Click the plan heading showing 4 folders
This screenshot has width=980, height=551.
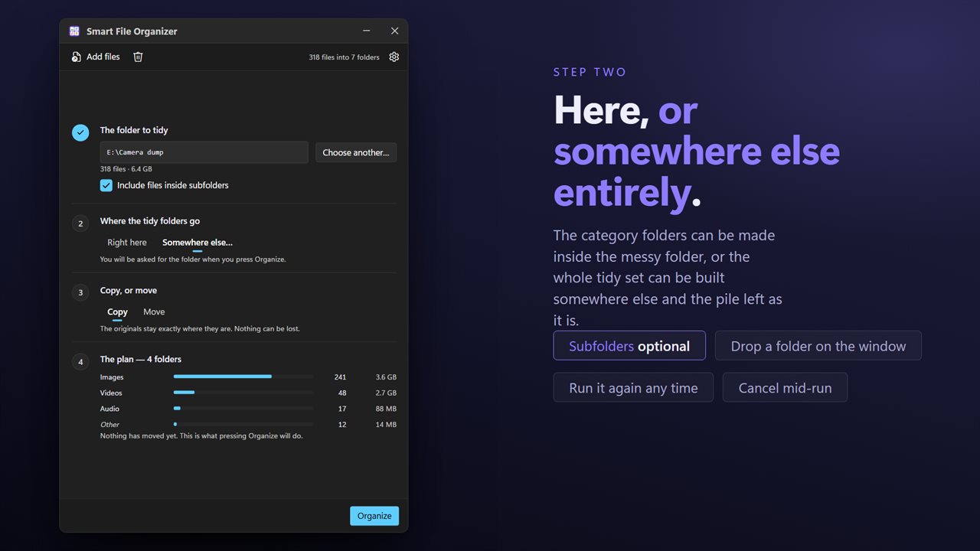click(141, 360)
